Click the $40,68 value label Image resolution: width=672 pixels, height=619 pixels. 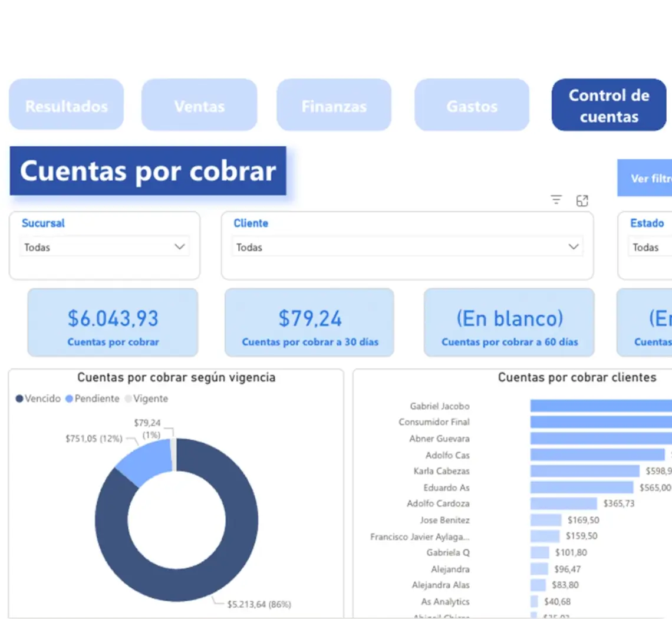[557, 602]
